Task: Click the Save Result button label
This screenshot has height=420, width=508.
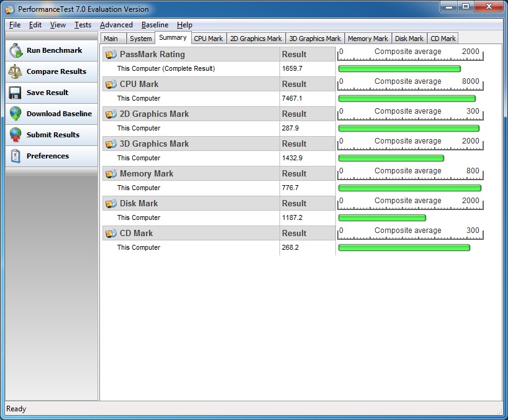Action: tap(47, 93)
